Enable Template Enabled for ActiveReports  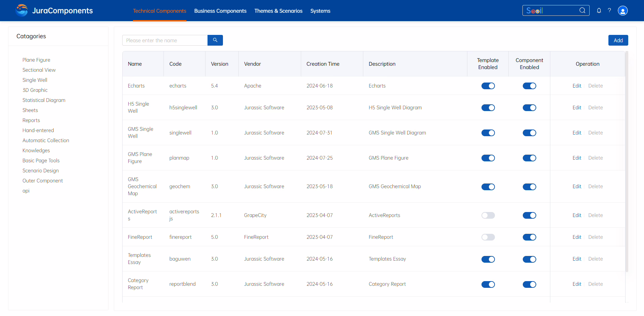[x=488, y=215]
